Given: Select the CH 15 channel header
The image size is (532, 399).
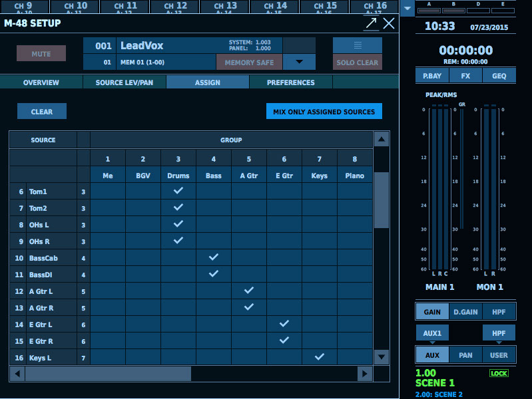Looking at the screenshot, I should pos(324,7).
